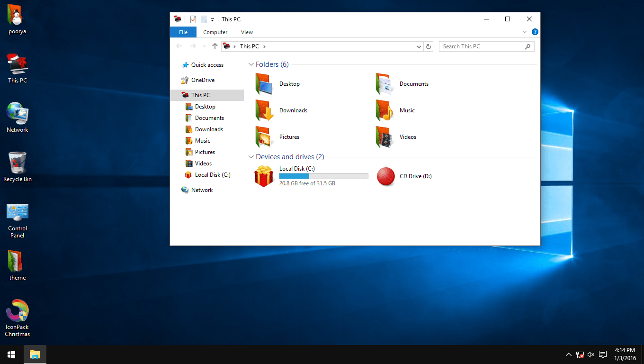Click the Local Disk (C:) usage bar
The image size is (644, 364).
click(x=323, y=176)
